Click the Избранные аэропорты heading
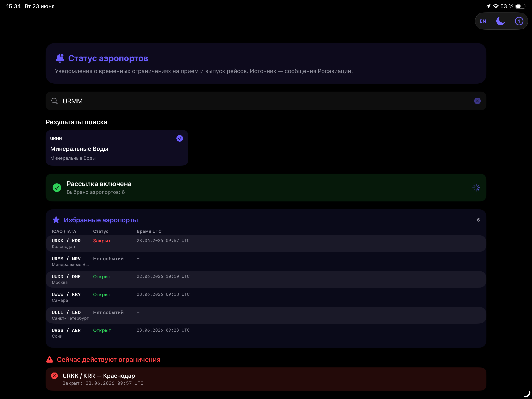This screenshot has width=532, height=399. click(101, 220)
